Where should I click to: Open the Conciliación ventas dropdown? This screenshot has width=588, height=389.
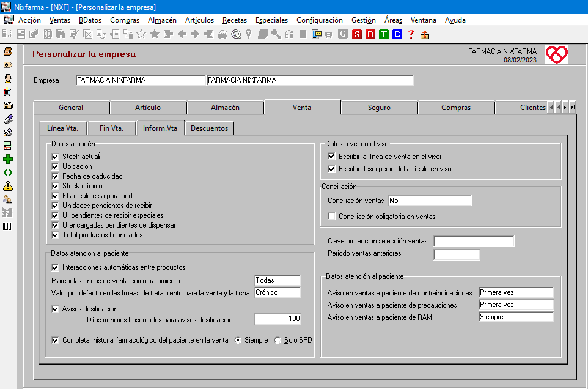(x=430, y=201)
